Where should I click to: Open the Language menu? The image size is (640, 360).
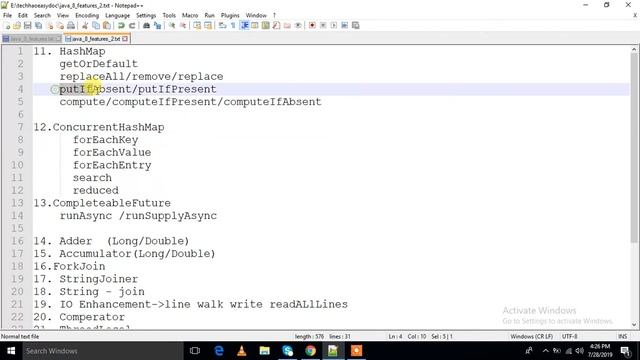[118, 15]
